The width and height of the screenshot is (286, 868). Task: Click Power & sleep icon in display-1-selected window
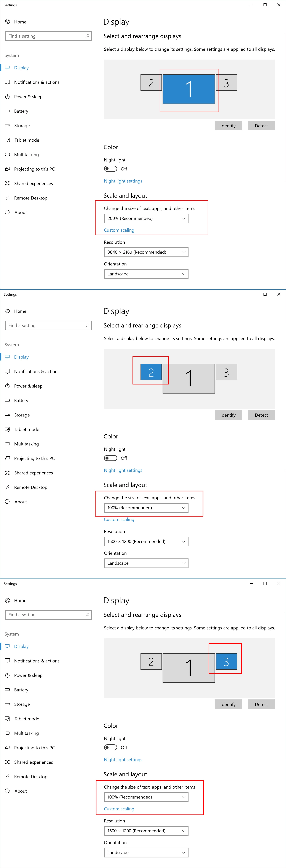pyautogui.click(x=7, y=97)
